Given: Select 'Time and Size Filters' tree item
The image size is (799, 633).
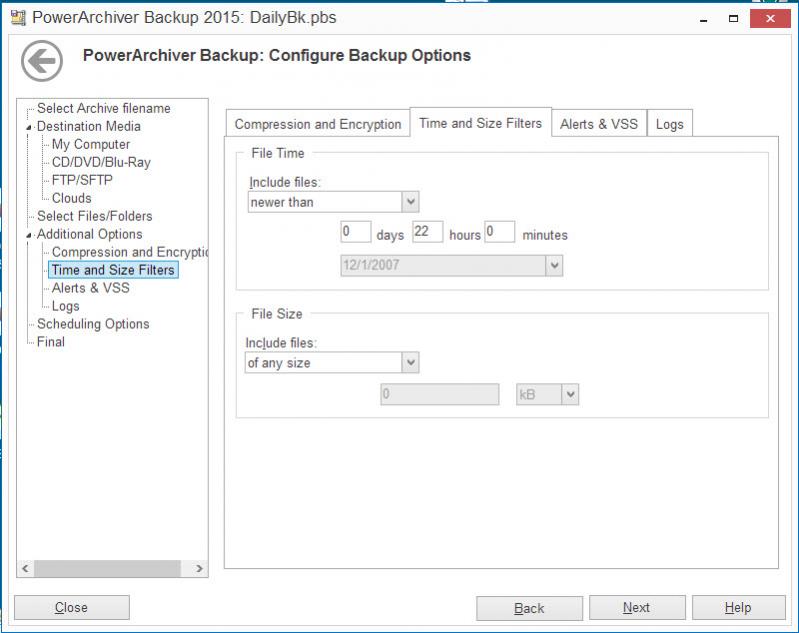Looking at the screenshot, I should 113,270.
